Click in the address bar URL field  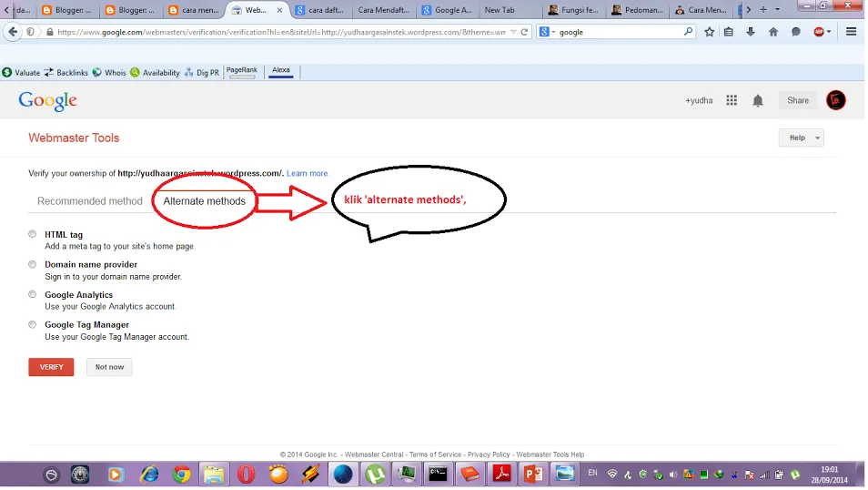coord(281,32)
